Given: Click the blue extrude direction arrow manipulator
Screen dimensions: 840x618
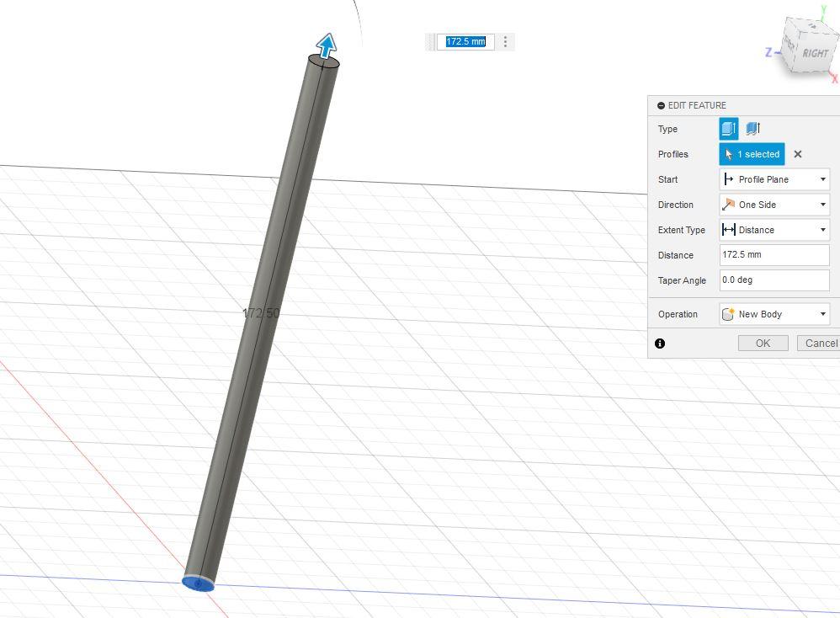Looking at the screenshot, I should (327, 45).
